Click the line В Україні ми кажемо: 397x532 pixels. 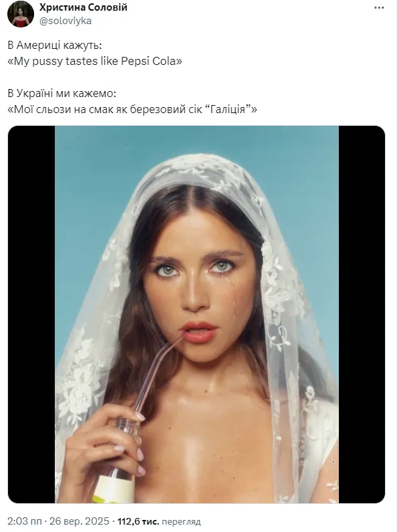[61, 93]
